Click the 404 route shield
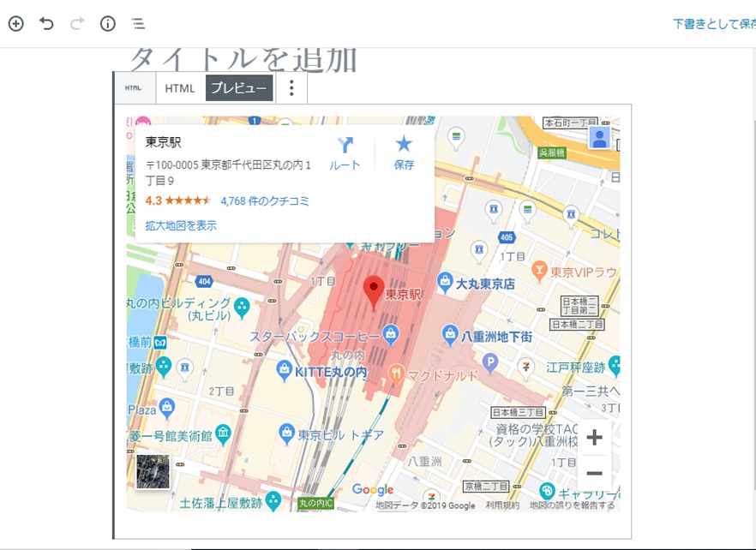Screen dimensions: 756x550 (x=204, y=282)
